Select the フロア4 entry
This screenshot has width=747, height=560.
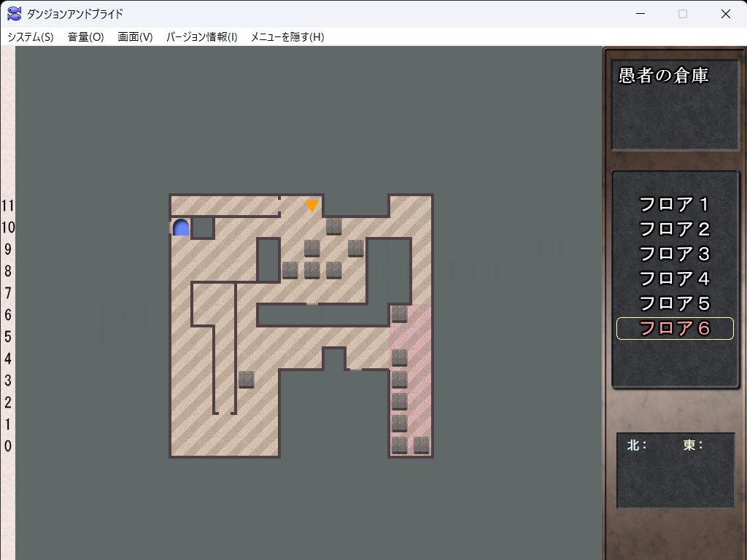coord(675,279)
